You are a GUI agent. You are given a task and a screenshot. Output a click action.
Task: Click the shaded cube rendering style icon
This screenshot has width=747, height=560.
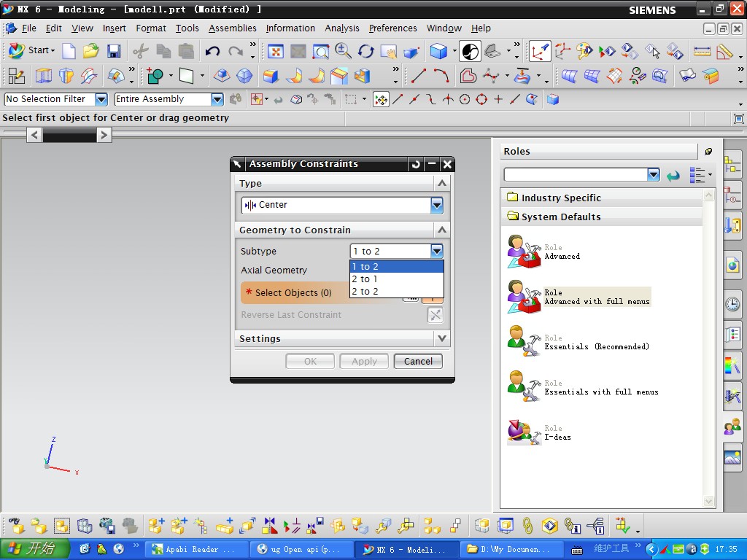(x=438, y=51)
